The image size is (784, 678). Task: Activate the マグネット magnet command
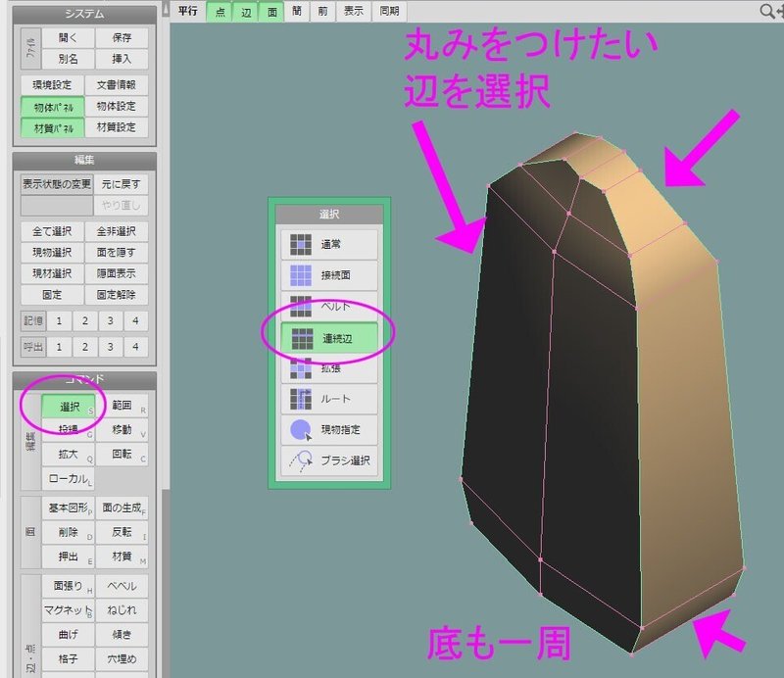69,610
